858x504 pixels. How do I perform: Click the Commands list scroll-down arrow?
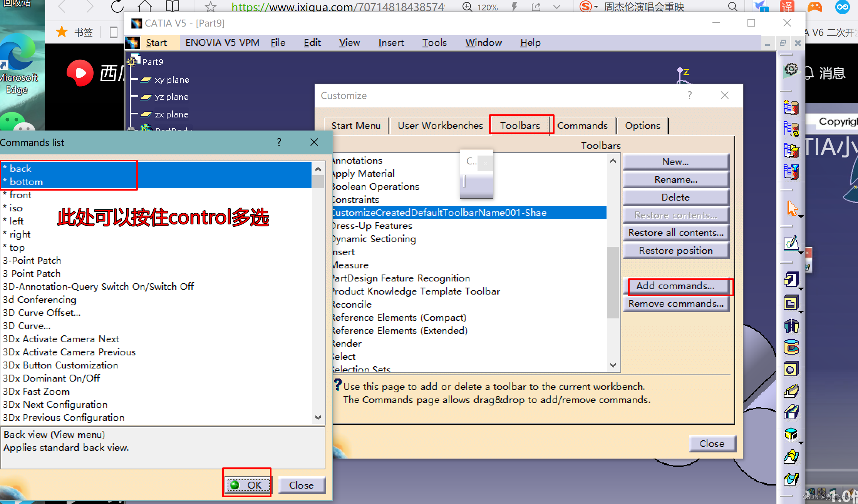coord(318,417)
